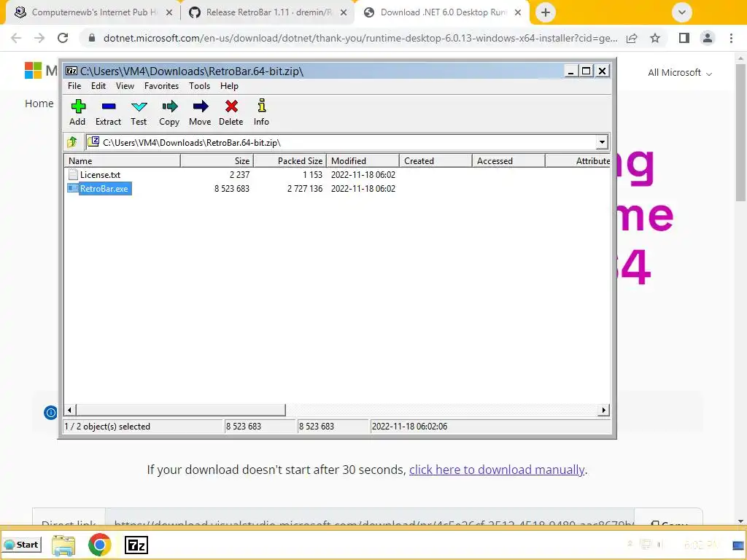The image size is (747, 560).
Task: Click the Copy toolbar icon
Action: 169,112
